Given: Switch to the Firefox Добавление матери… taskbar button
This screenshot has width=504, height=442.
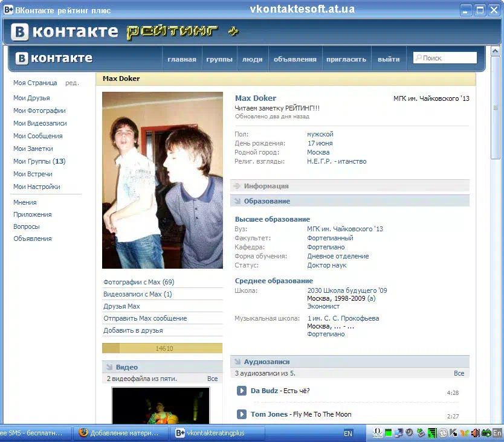Looking at the screenshot, I should [120, 433].
